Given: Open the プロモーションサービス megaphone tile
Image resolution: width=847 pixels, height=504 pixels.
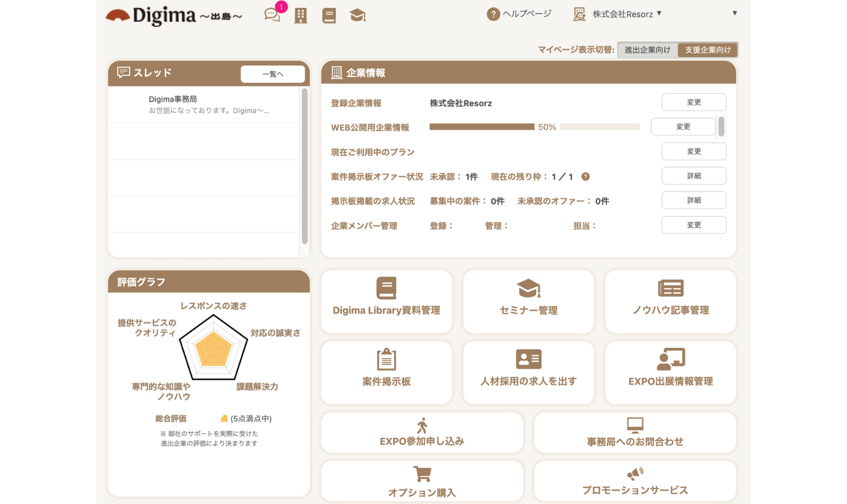Looking at the screenshot, I should tap(635, 481).
